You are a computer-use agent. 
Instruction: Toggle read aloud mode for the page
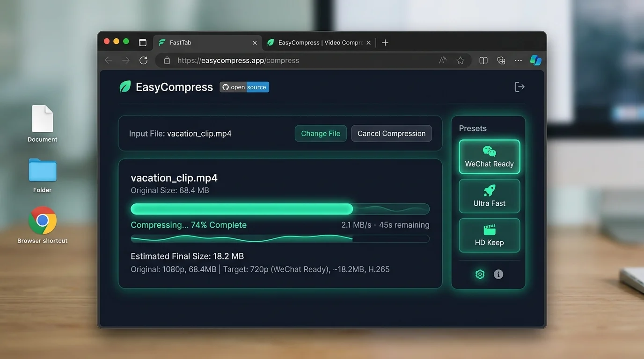pyautogui.click(x=442, y=60)
